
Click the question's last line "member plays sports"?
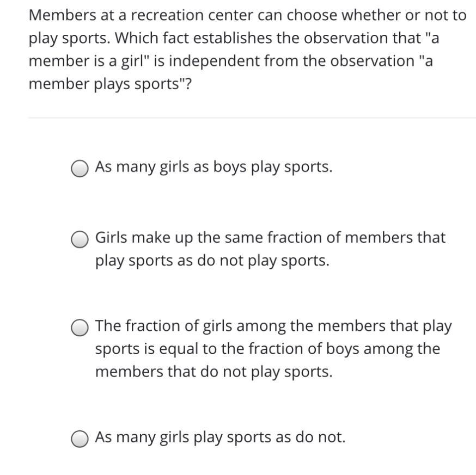tap(110, 84)
